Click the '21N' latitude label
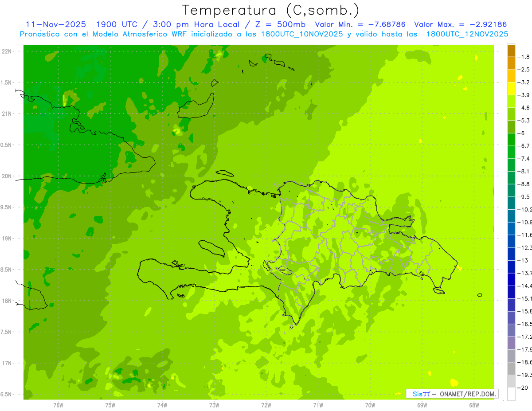 pyautogui.click(x=7, y=114)
